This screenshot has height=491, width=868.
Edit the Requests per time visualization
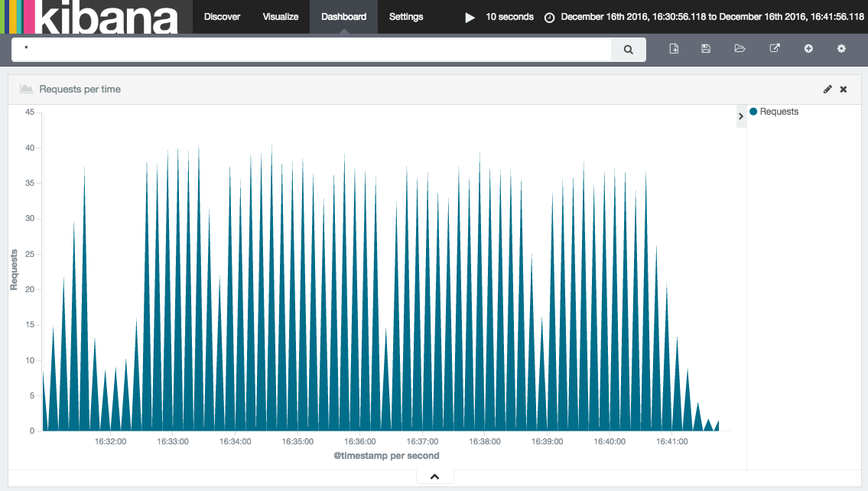coord(827,89)
